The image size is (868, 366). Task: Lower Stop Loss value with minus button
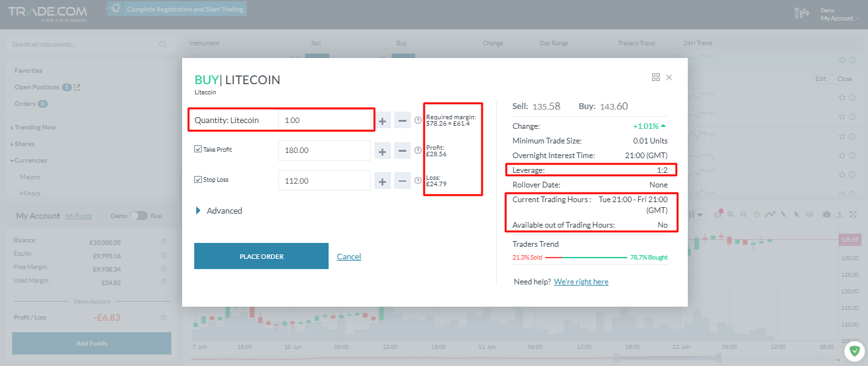pos(402,181)
